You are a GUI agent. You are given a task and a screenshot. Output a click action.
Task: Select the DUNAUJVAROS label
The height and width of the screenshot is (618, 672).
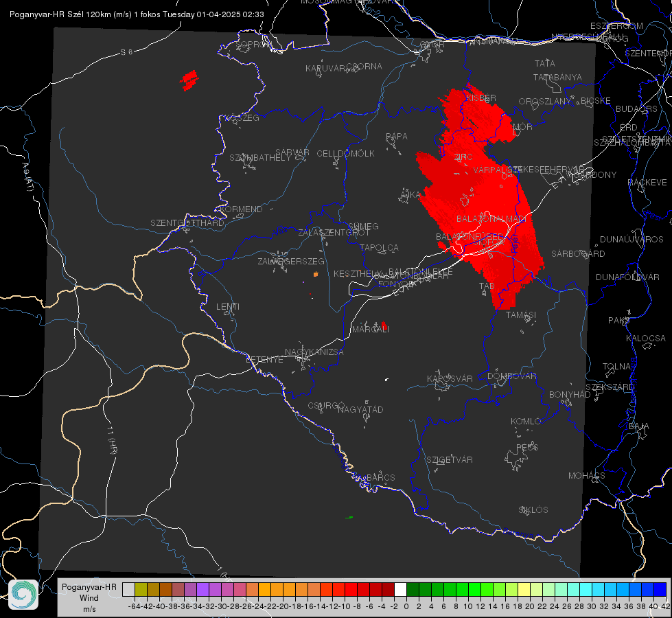point(632,240)
